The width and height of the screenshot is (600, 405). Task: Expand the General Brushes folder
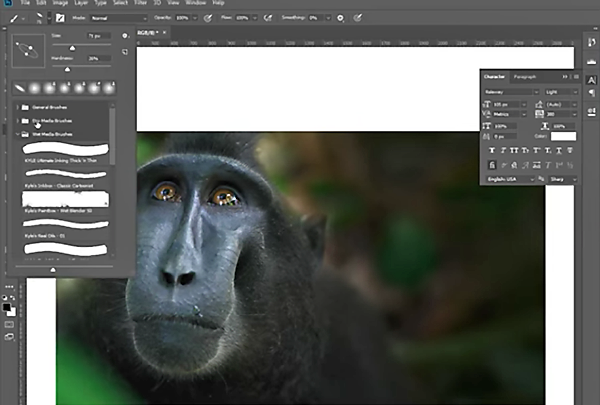18,107
